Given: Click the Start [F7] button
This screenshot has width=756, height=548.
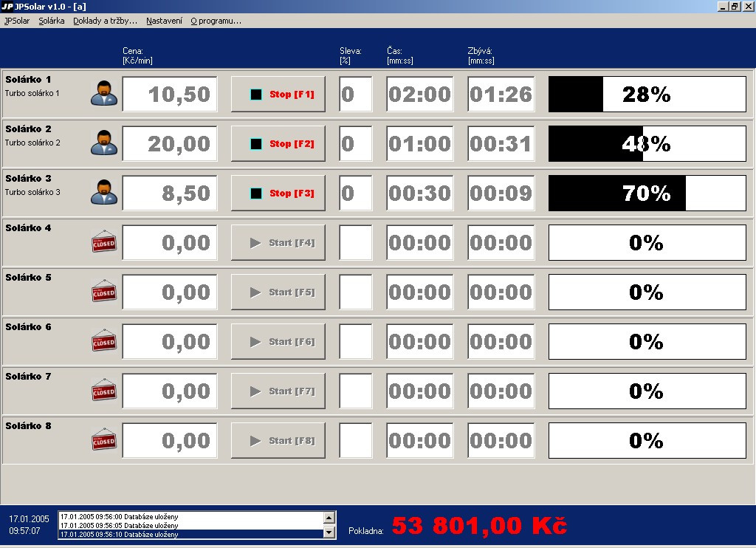Looking at the screenshot, I should pos(278,391).
